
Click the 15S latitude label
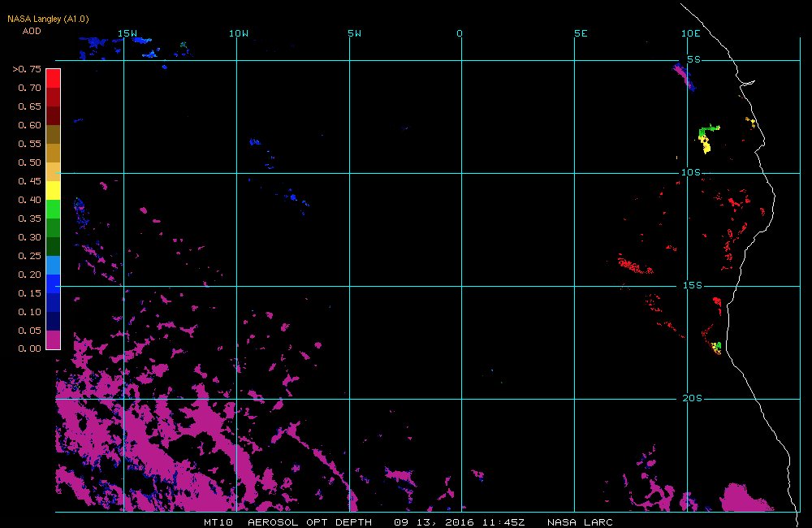693,285
